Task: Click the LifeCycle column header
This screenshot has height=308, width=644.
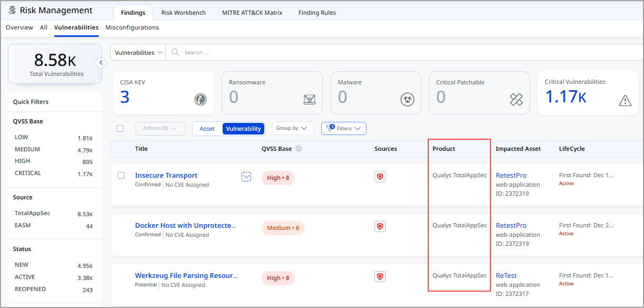Action: 572,149
